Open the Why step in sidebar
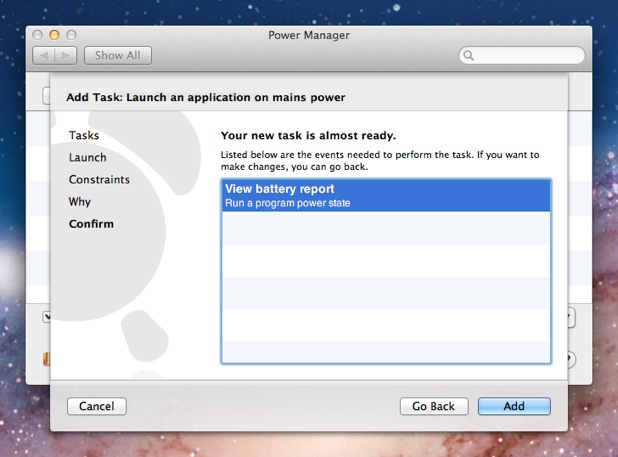 pos(80,202)
